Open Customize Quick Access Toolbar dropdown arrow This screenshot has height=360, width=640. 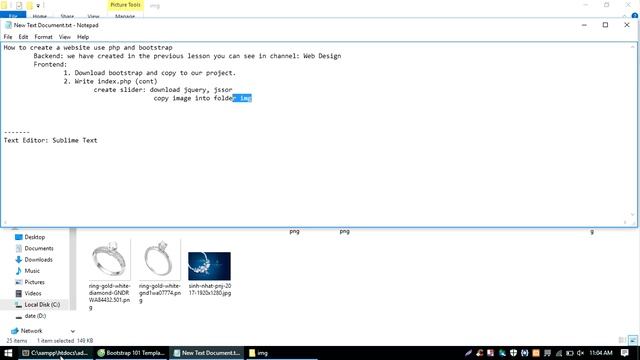[x=38, y=6]
